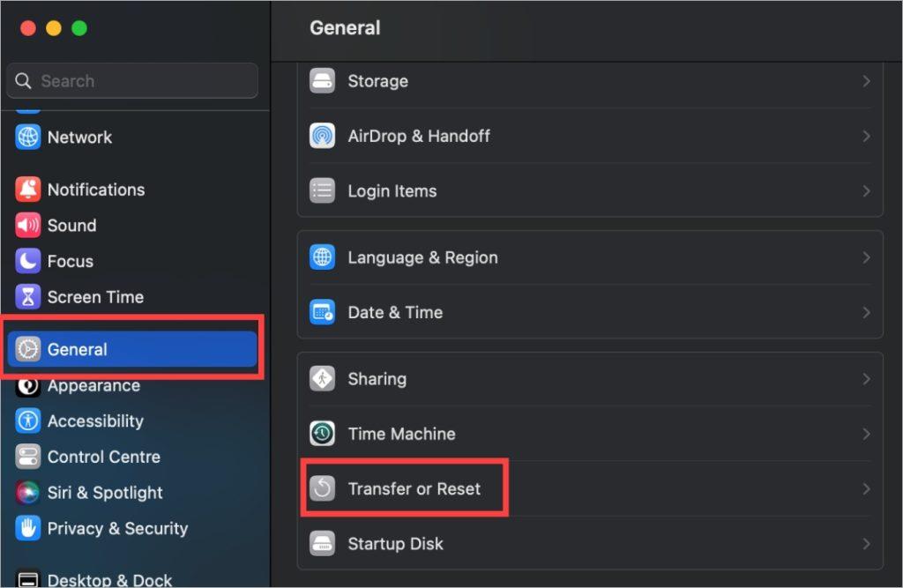Select Accessibility label in sidebar
This screenshot has height=588, width=903.
point(95,421)
